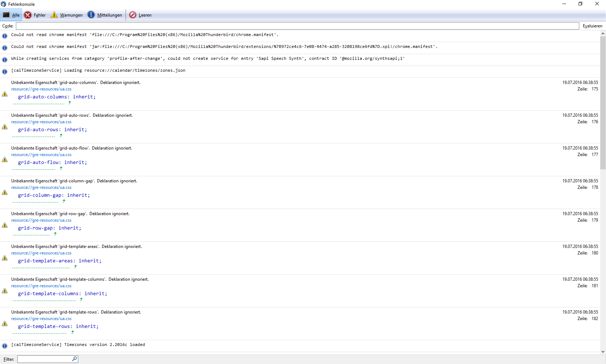
Task: Click warning icon beside grid-column-gap entry
Action: click(x=5, y=192)
